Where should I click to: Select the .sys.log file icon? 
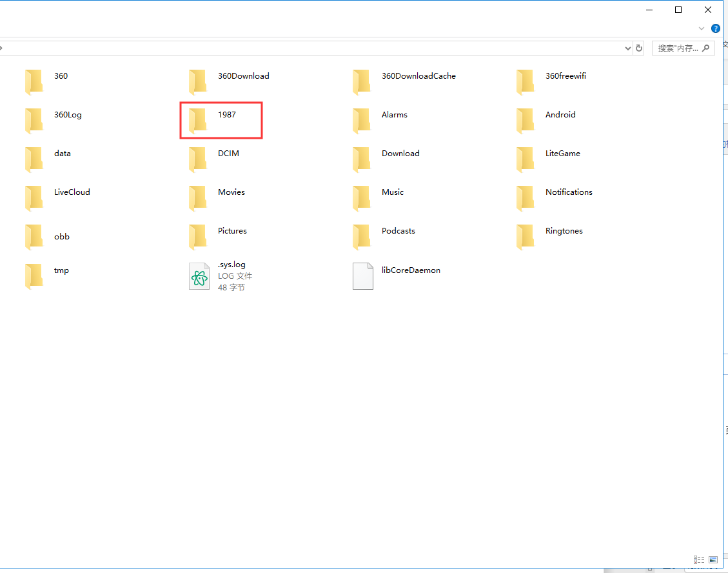199,276
